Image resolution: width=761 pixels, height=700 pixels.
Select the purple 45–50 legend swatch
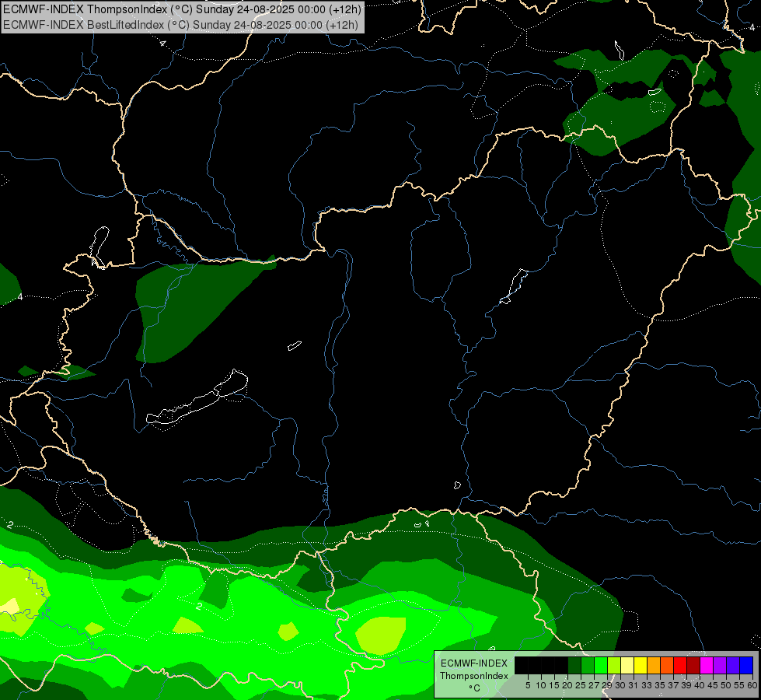pos(720,665)
